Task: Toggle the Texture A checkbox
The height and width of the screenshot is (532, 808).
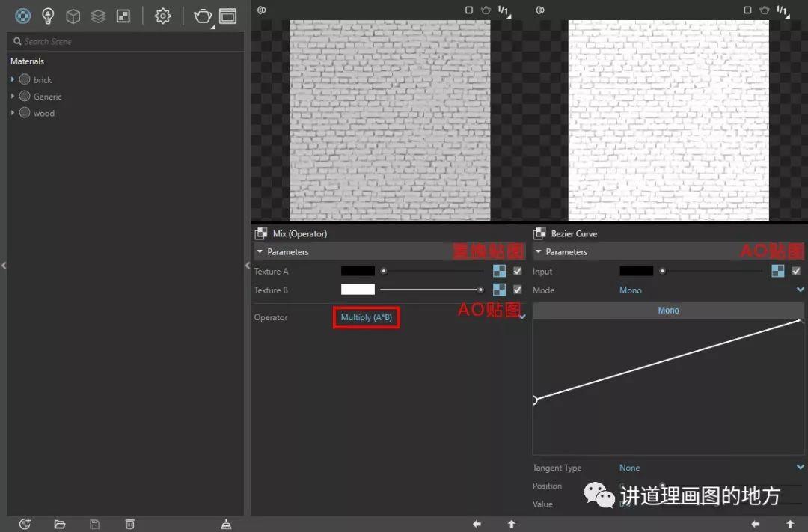Action: [x=518, y=271]
